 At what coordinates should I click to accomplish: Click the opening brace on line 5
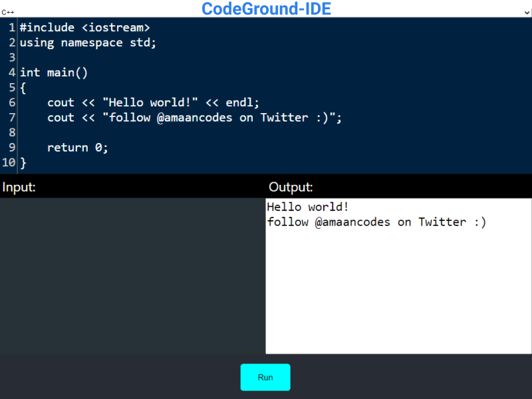pos(23,88)
